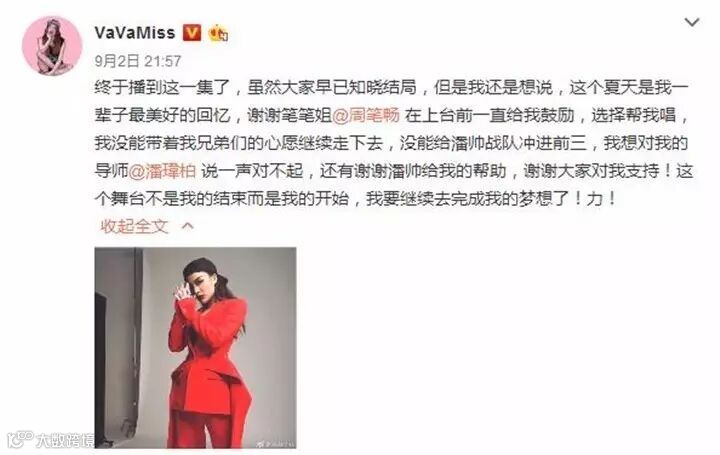Click the phrase 说一声对不起

click(x=252, y=171)
